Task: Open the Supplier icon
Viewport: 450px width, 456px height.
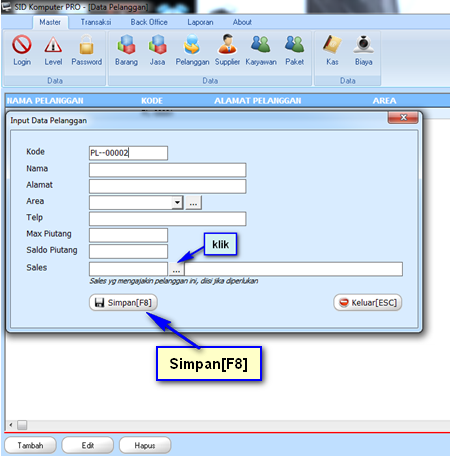Action: pyautogui.click(x=227, y=44)
